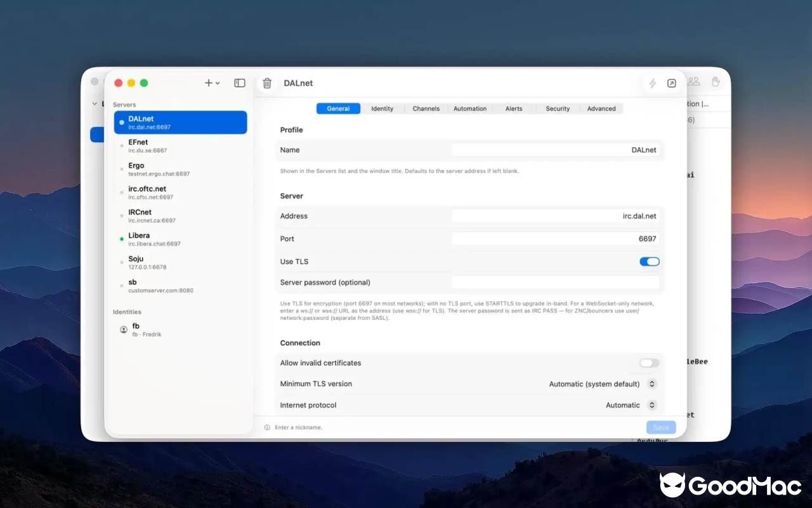Edit the server Address field
The height and width of the screenshot is (508, 812).
point(556,216)
